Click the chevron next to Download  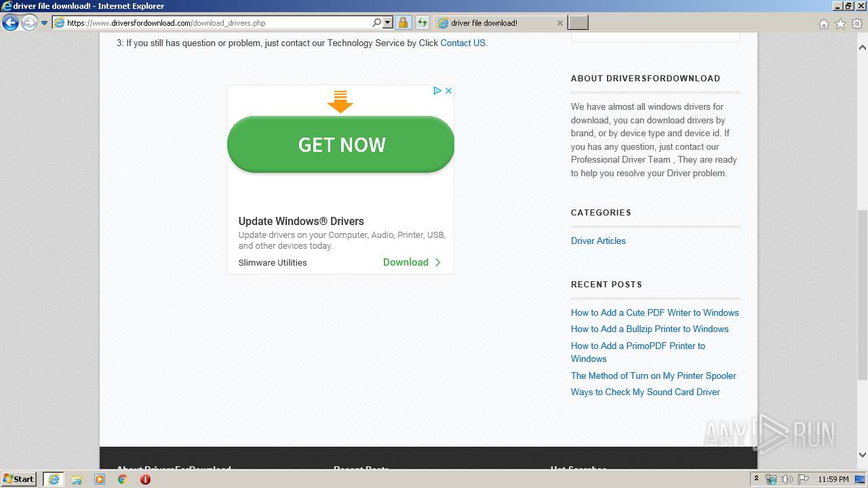click(x=438, y=262)
